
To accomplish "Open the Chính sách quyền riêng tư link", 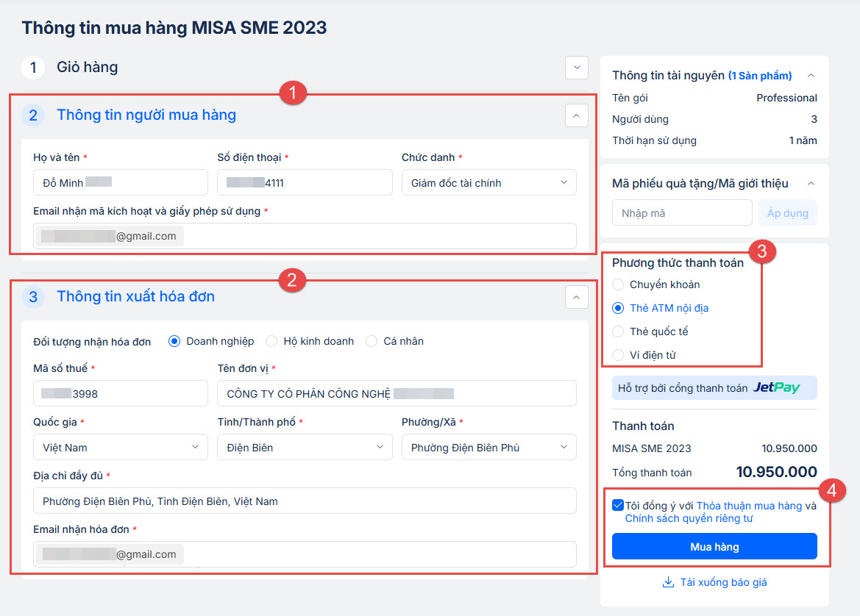I will 689,518.
